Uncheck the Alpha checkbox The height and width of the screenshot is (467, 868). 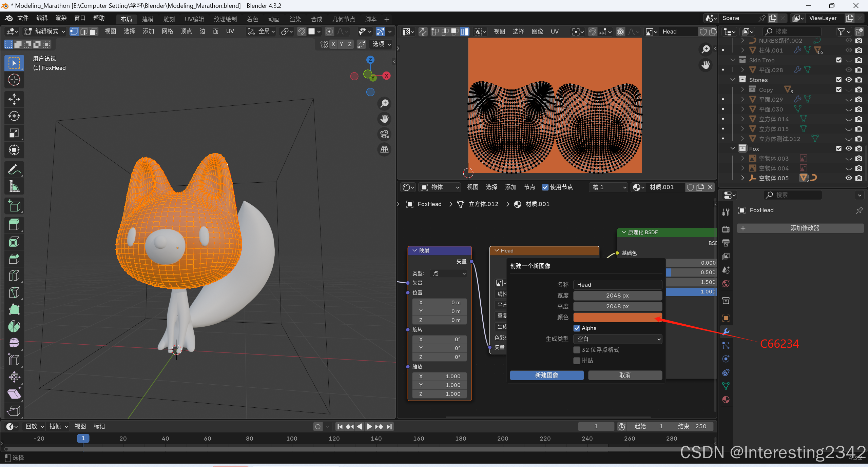point(577,328)
